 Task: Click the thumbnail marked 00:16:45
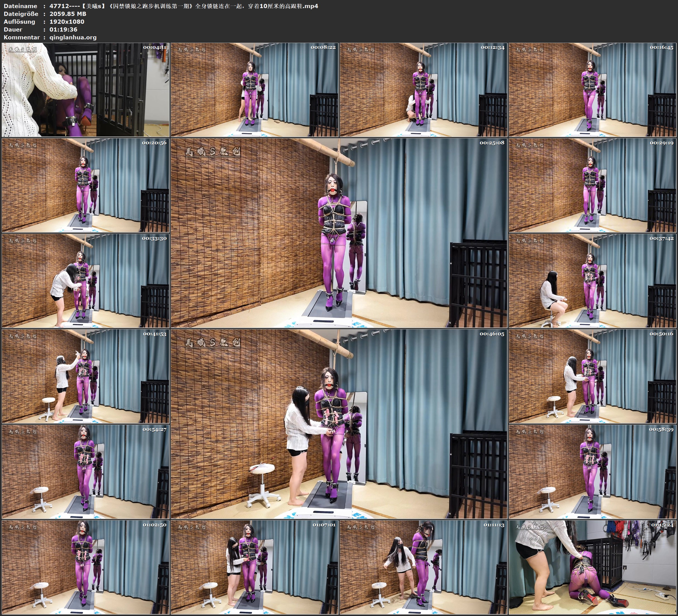pyautogui.click(x=592, y=89)
